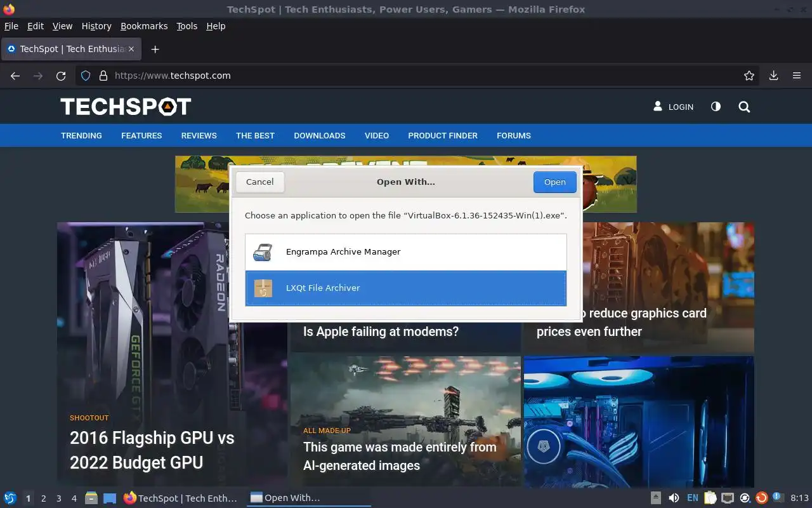The image size is (812, 508).
Task: Click the removable media eject tray icon
Action: tap(656, 498)
